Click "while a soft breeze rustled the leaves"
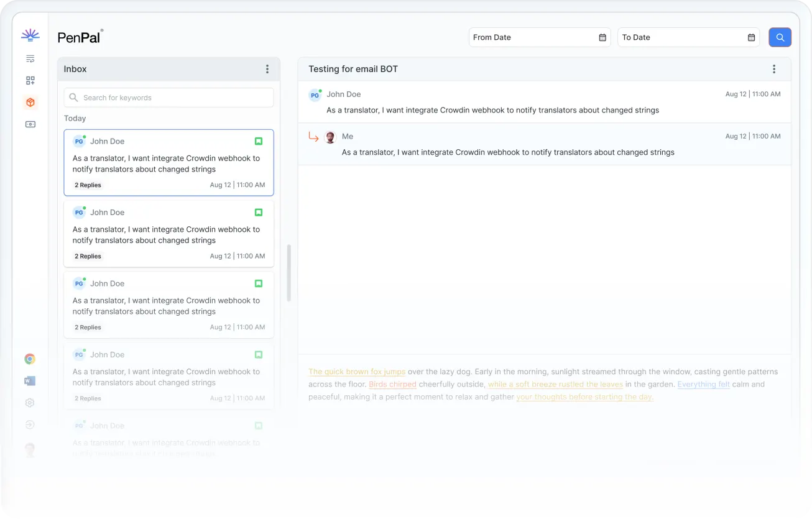The image size is (812, 519). [555, 384]
